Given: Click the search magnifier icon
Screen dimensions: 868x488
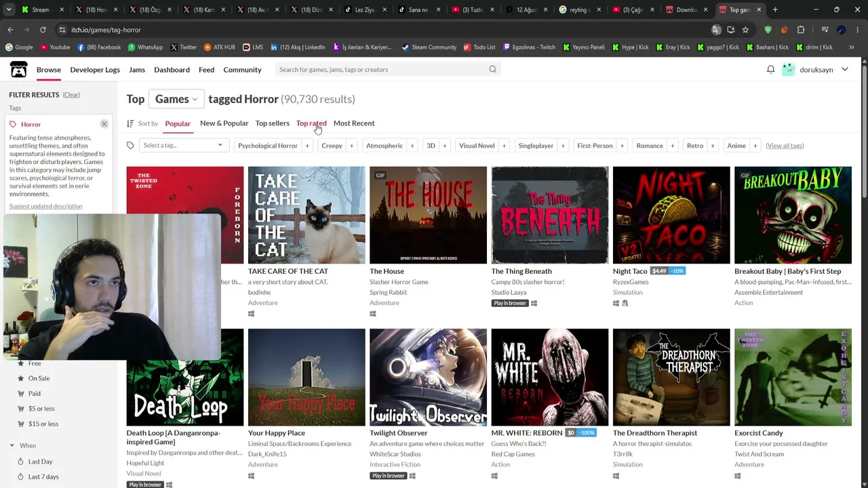Looking at the screenshot, I should (493, 69).
